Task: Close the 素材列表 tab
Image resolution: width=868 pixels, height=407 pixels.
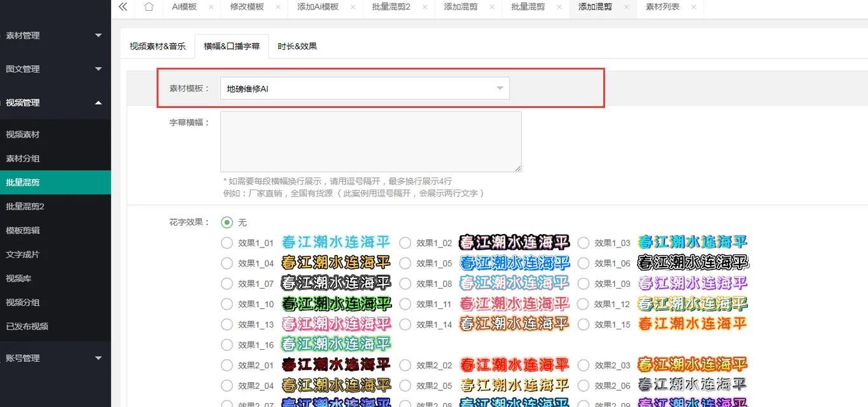Action: click(693, 7)
